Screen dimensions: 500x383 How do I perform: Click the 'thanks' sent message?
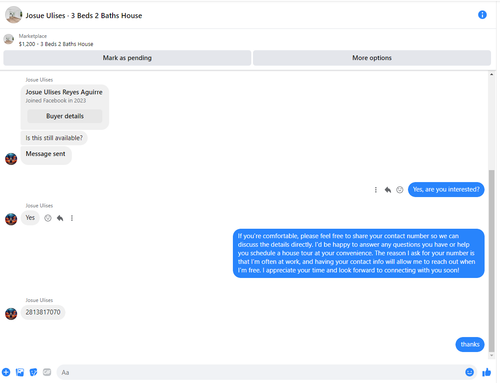[470, 344]
